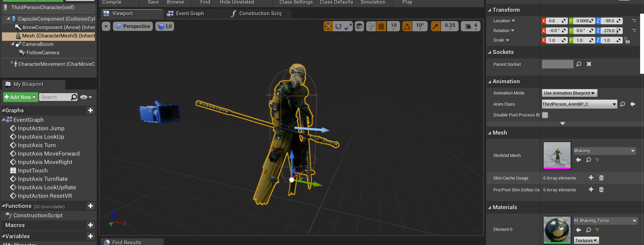Toggle the Scale lock ratio icon
The width and height of the screenshot is (644, 245).
pyautogui.click(x=627, y=40)
